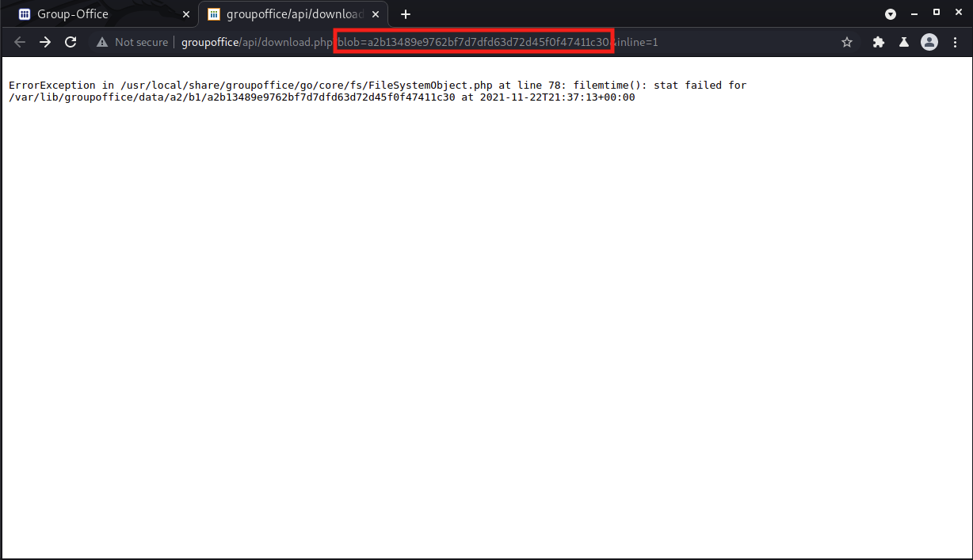Click the ErrorException text line

tap(377, 85)
